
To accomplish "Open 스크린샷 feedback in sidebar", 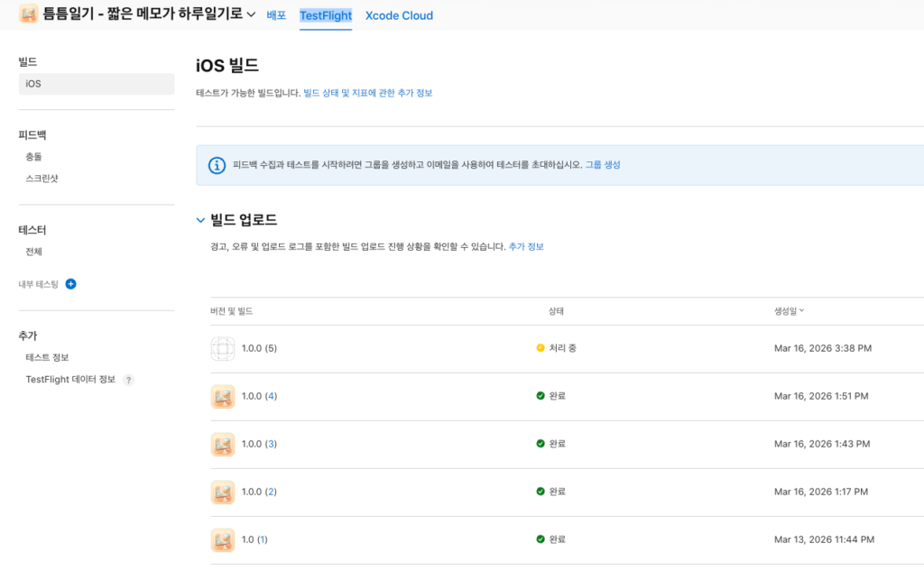I will pos(42,179).
